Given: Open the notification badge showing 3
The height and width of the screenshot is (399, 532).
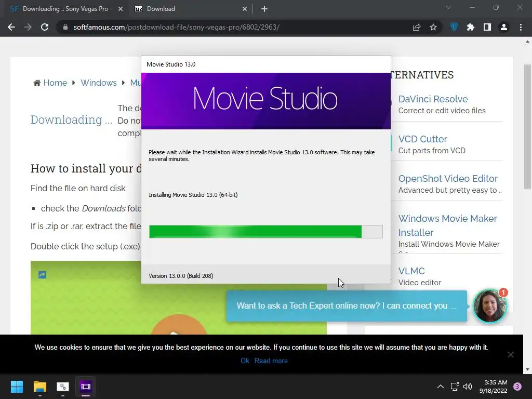Looking at the screenshot, I should tap(517, 387).
